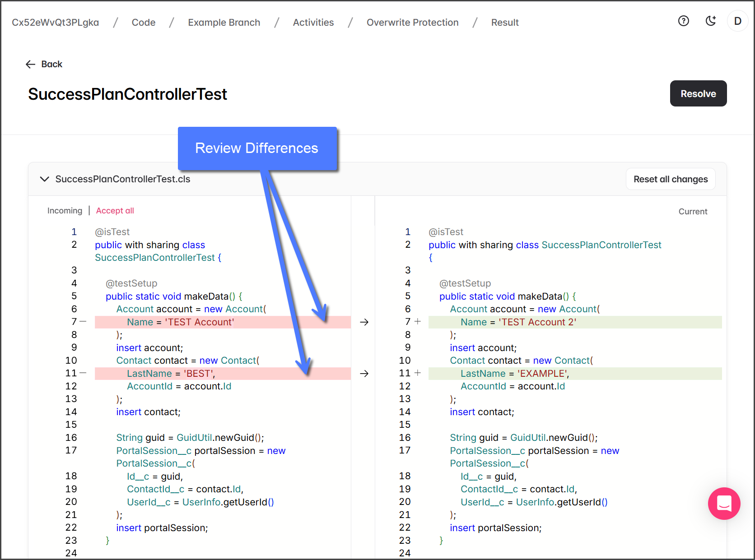Screen dimensions: 755x560
Task: Click the back arrow icon
Action: (31, 64)
